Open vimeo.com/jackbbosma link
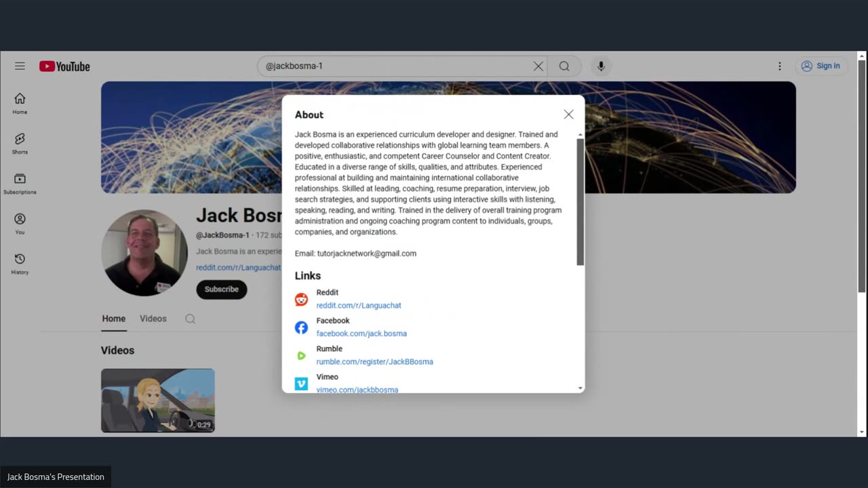The height and width of the screenshot is (488, 868). [357, 390]
